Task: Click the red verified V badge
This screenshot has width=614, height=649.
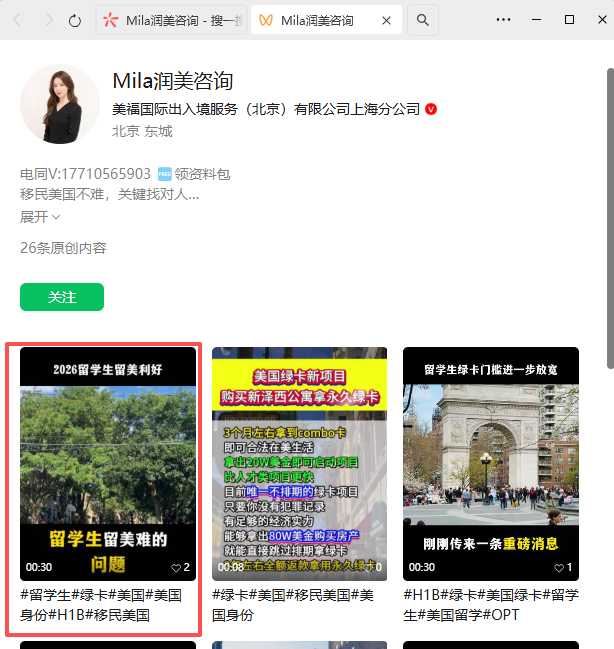Action: pyautogui.click(x=431, y=109)
